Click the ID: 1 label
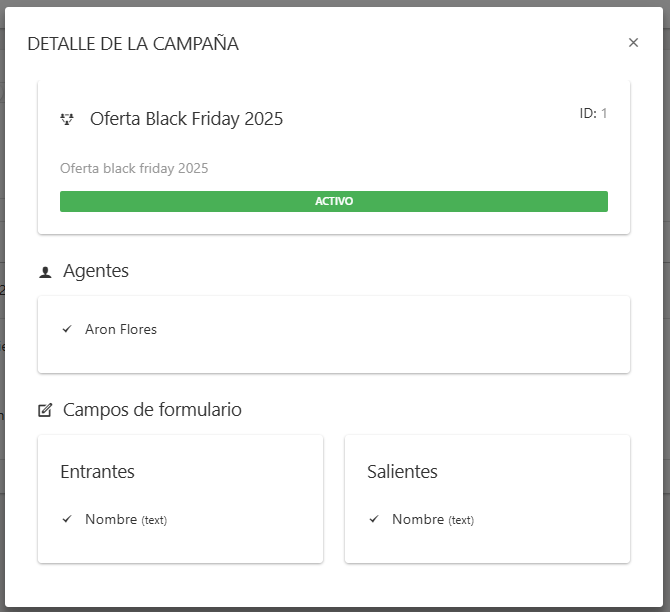Viewport: 670px width, 612px height. tap(593, 113)
